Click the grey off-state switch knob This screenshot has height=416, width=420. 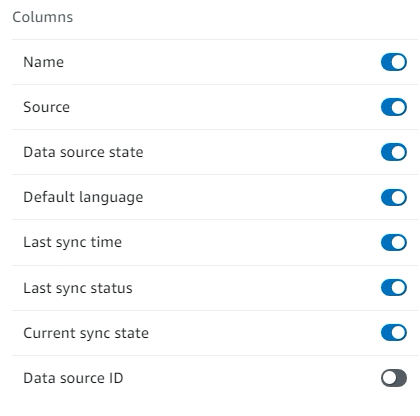[x=389, y=378]
